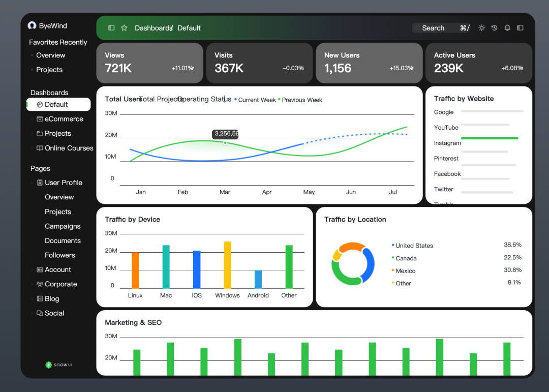Expand the Account section chevron
The height and width of the screenshot is (392, 549).
32,270
